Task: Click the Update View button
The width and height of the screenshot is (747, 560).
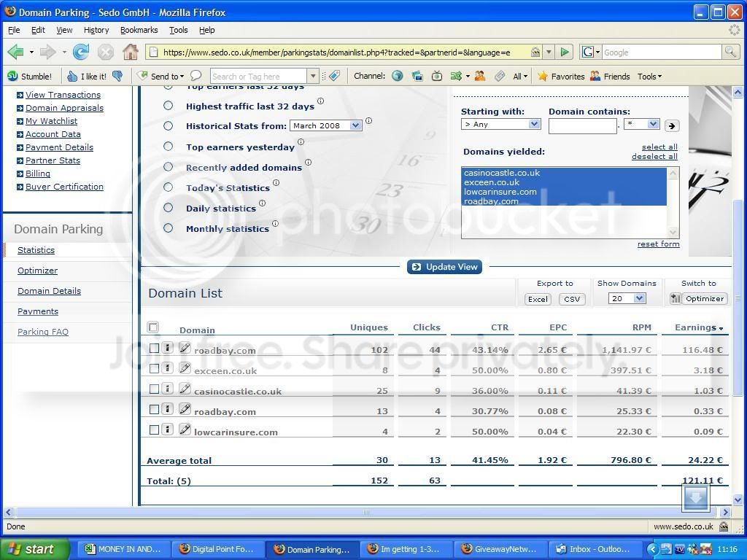Action: pyautogui.click(x=444, y=267)
